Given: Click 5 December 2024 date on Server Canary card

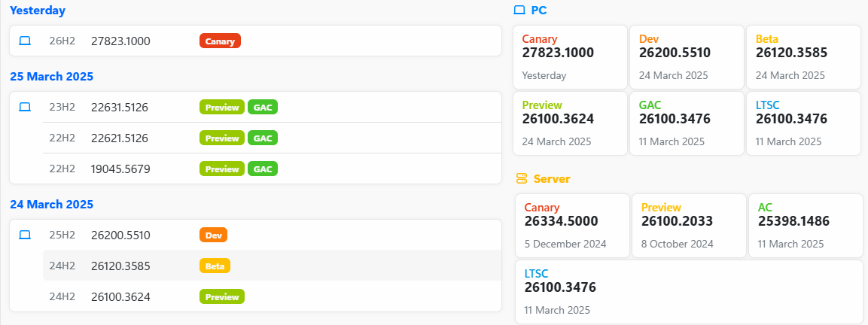Looking at the screenshot, I should (x=565, y=244).
